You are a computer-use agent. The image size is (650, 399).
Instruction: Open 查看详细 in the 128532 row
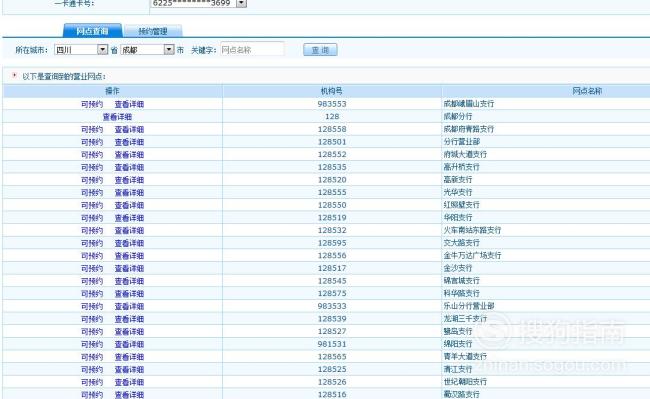click(x=129, y=230)
